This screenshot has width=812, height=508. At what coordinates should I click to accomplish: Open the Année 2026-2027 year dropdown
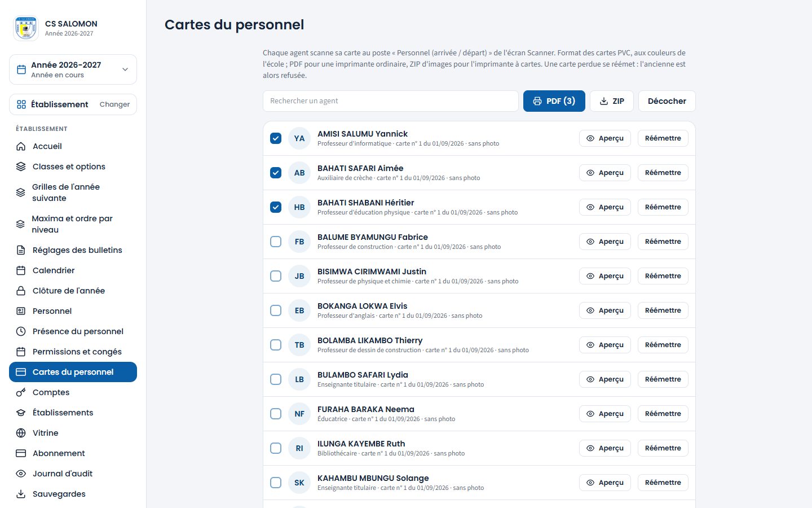(73, 69)
